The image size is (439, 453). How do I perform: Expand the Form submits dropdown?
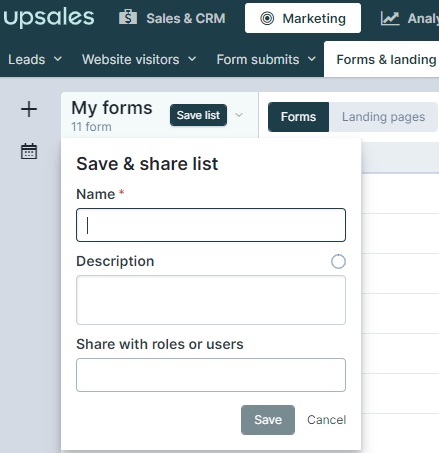pyautogui.click(x=266, y=59)
